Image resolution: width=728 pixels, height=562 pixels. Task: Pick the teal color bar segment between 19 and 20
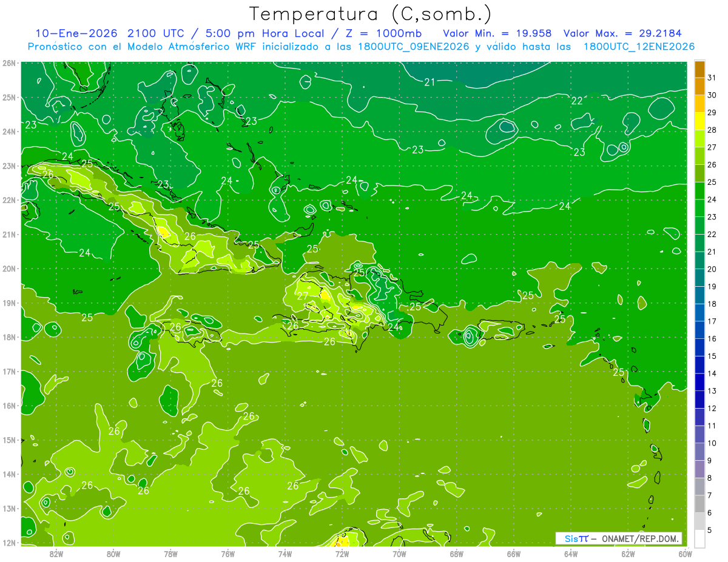[x=699, y=278]
